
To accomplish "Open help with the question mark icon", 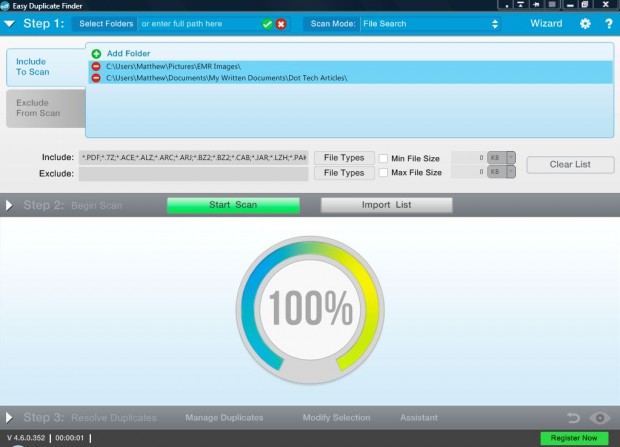I will coord(609,24).
